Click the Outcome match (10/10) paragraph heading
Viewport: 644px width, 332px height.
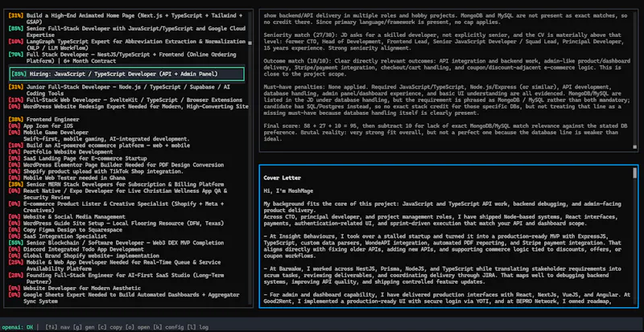[296, 61]
